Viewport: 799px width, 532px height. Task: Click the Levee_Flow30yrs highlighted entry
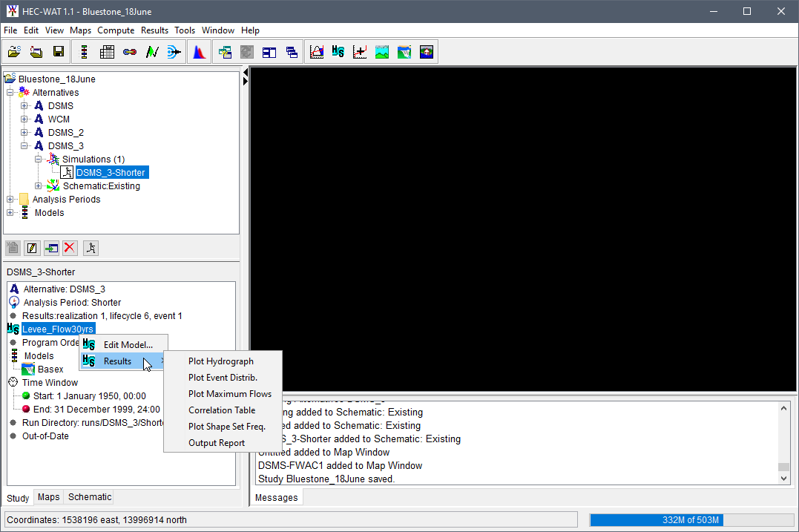click(x=59, y=328)
